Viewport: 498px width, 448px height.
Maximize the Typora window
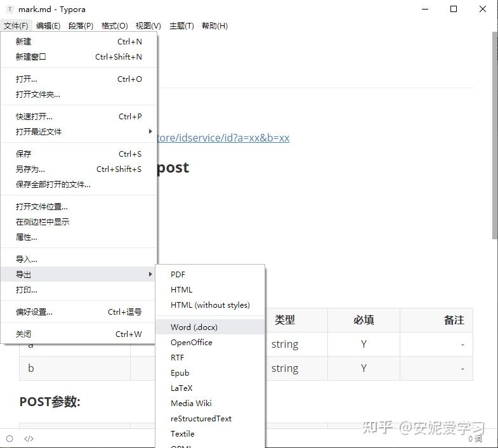pyautogui.click(x=454, y=10)
